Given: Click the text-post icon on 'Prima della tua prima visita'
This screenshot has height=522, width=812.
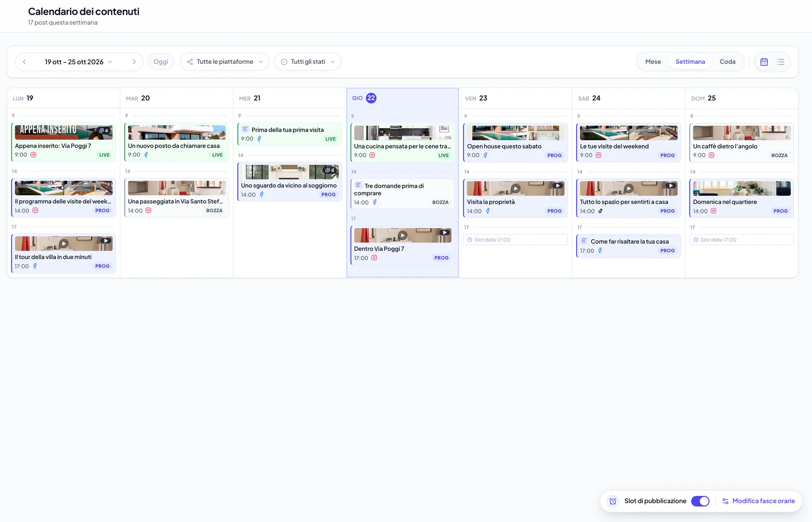Looking at the screenshot, I should [245, 130].
